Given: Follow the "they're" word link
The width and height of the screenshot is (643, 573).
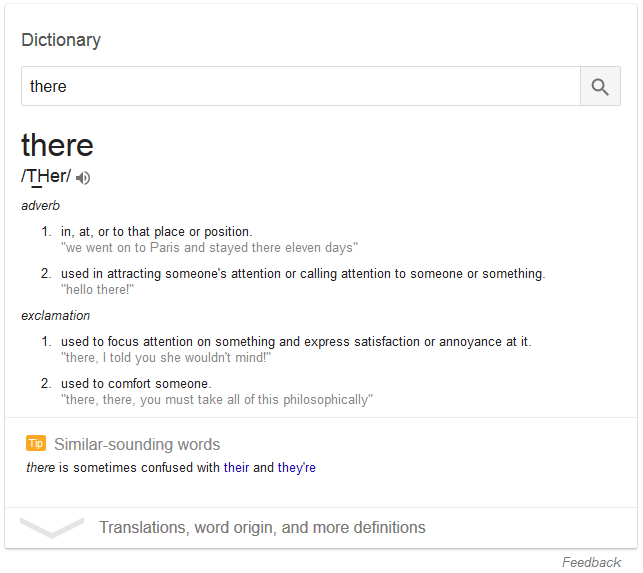Looking at the screenshot, I should click(297, 467).
